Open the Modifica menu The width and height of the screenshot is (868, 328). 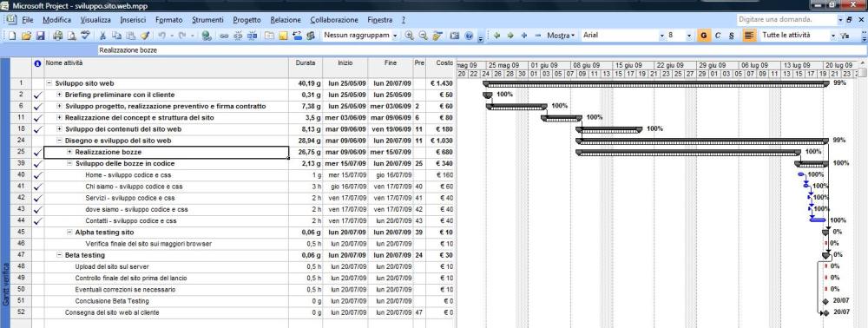click(57, 20)
